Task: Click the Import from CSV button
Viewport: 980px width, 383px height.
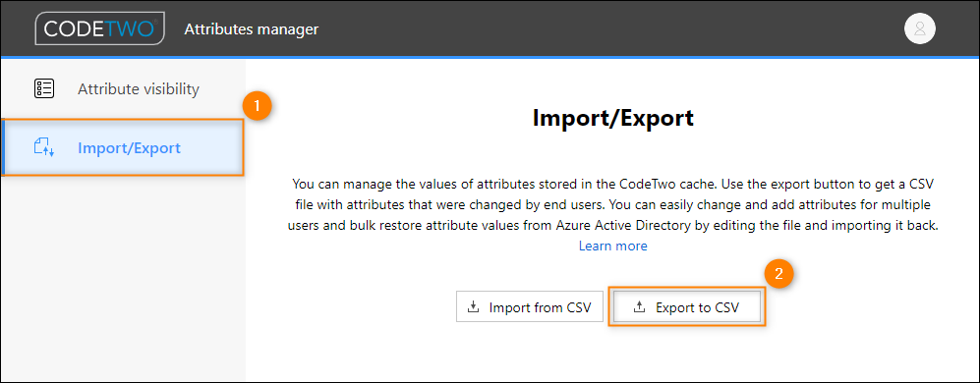Action: [x=529, y=306]
